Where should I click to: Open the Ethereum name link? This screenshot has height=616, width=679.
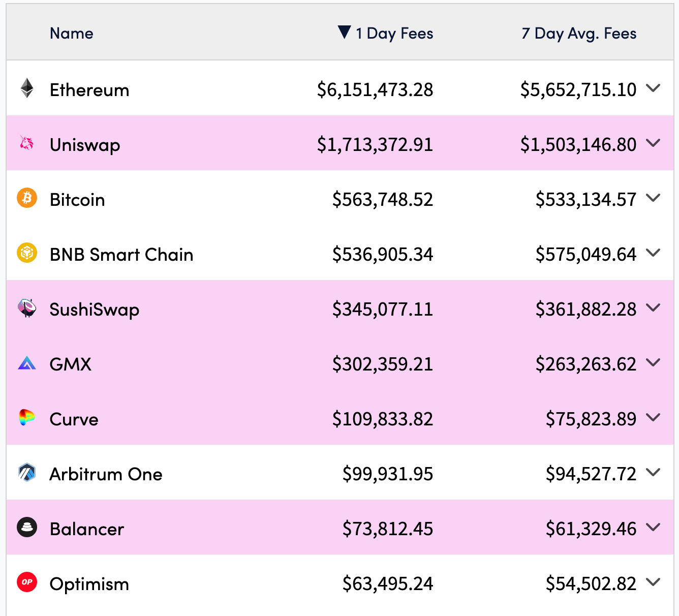89,90
